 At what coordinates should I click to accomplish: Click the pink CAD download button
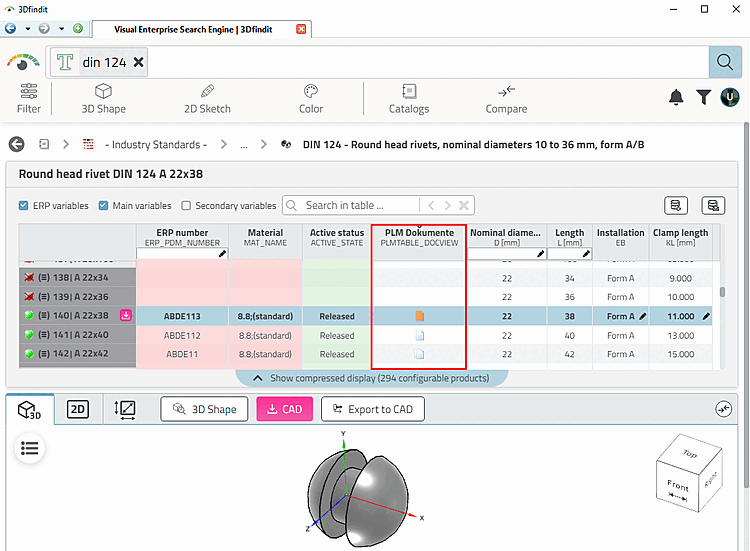pos(285,409)
